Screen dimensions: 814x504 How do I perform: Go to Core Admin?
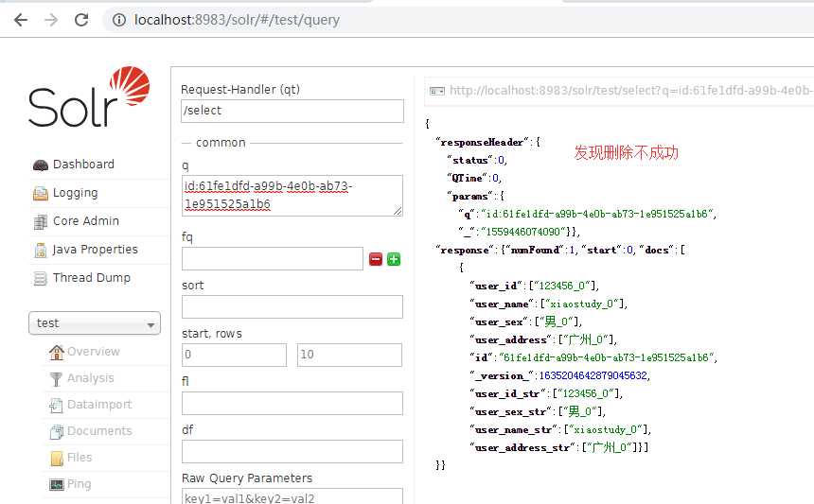(x=86, y=221)
